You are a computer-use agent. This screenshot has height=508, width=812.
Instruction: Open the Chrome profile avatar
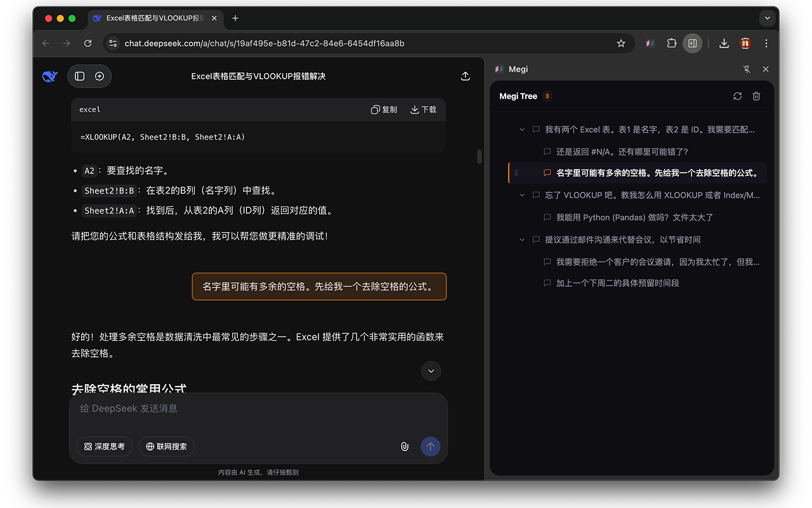pyautogui.click(x=745, y=43)
